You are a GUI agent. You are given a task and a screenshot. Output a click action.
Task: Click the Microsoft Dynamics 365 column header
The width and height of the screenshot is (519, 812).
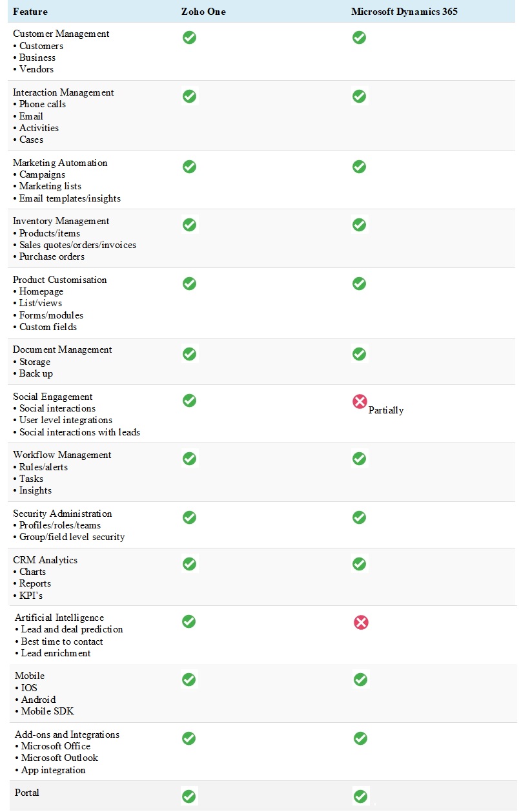click(x=405, y=12)
